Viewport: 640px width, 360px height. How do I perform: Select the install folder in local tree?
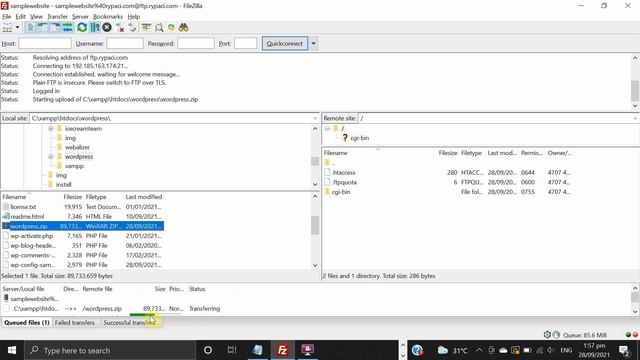(63, 184)
